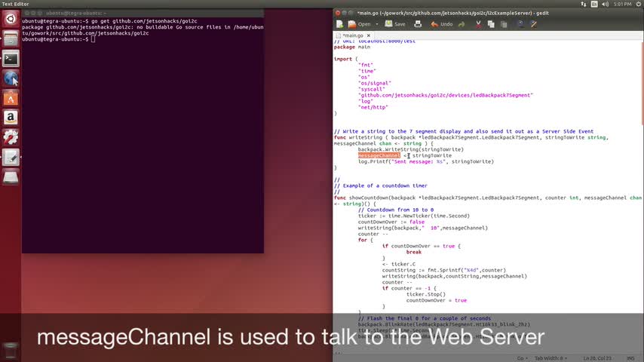Image resolution: width=644 pixels, height=362 pixels.
Task: Click the "net/http" import line
Action: 373,107
